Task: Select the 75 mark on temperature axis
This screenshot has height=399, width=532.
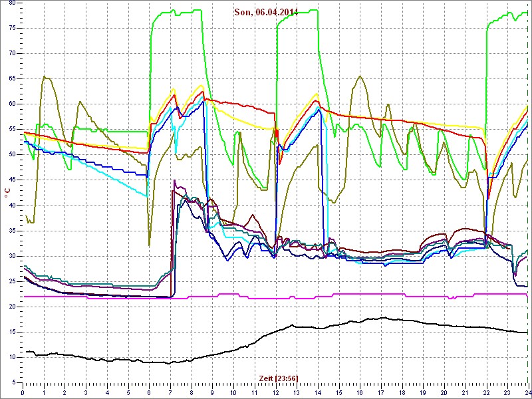Action: coord(11,28)
